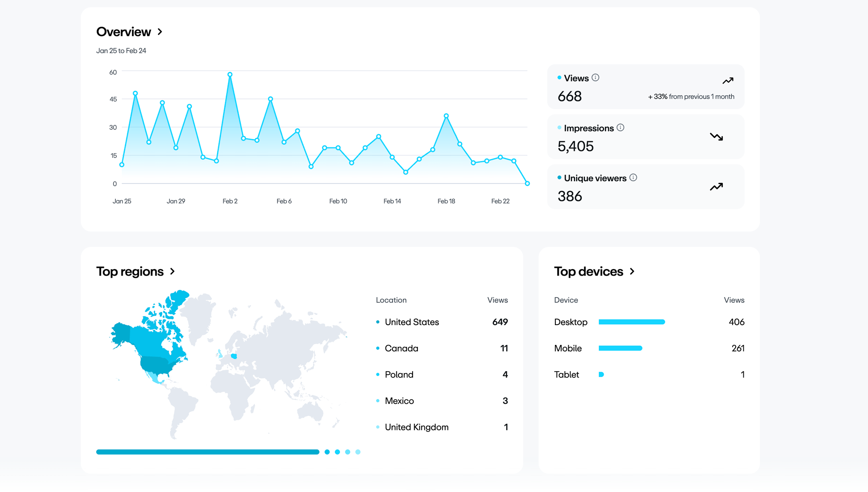868x492 pixels.
Task: Click the Views info icon
Action: [595, 78]
